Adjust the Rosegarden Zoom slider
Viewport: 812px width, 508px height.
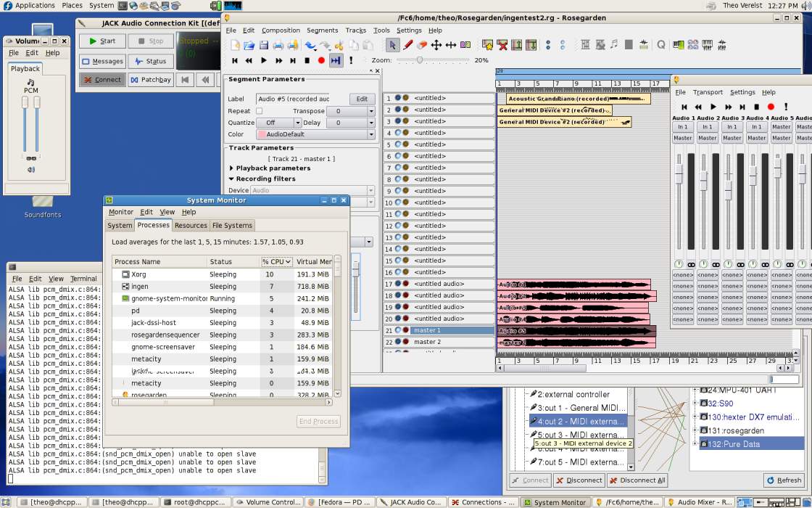[420, 61]
